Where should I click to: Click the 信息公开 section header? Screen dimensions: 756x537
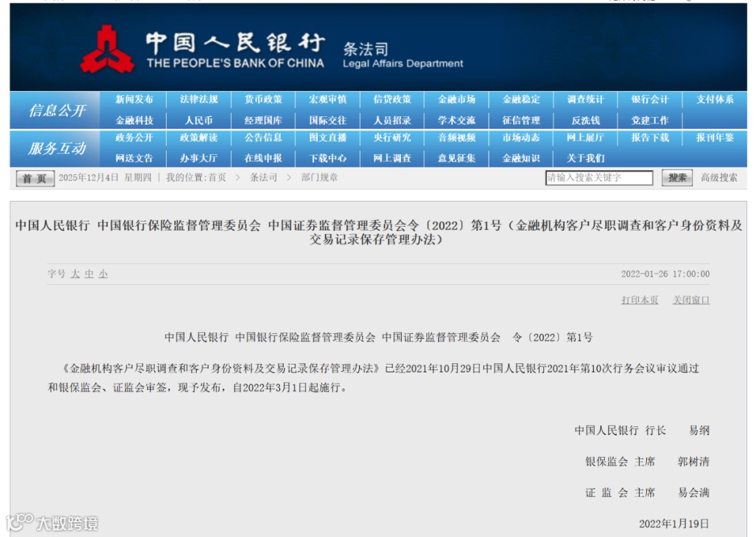pyautogui.click(x=57, y=111)
